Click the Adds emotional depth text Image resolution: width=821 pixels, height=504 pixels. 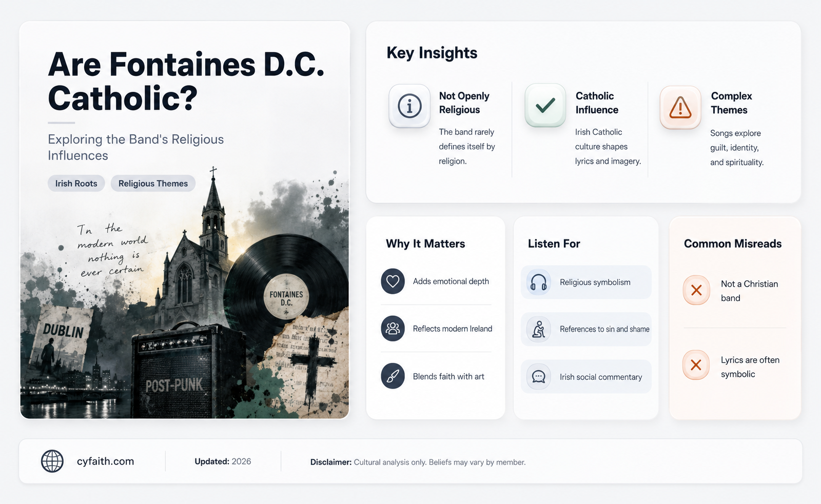[x=451, y=281]
